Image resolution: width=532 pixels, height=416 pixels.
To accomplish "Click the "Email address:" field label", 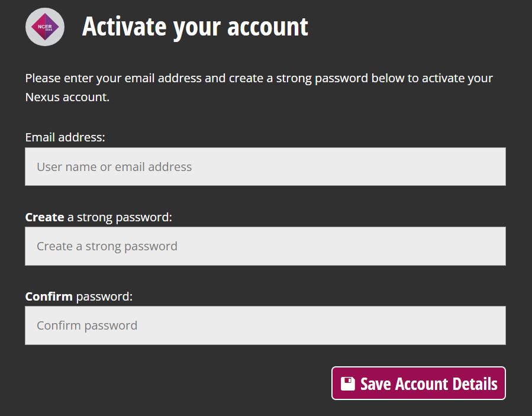I will [65, 137].
